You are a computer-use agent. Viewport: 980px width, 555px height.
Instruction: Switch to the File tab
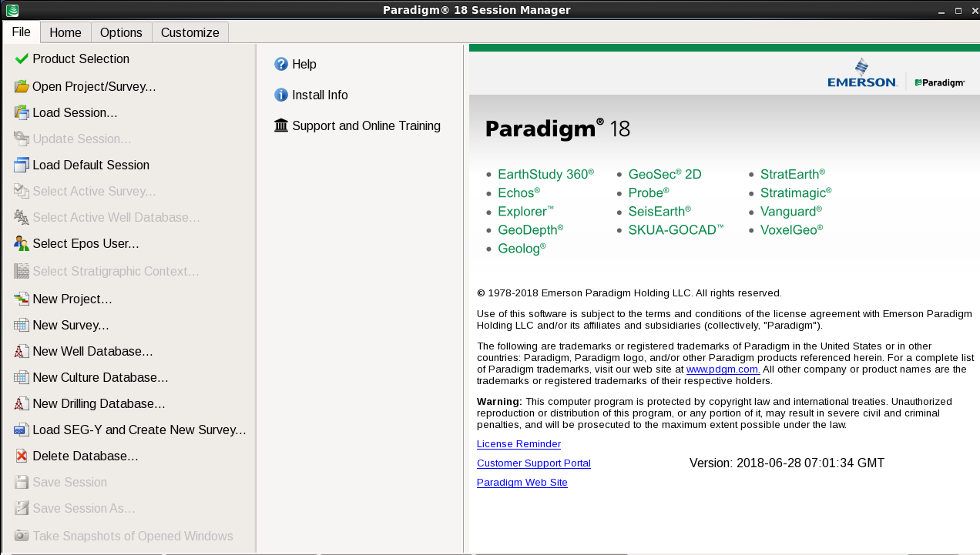pos(21,32)
